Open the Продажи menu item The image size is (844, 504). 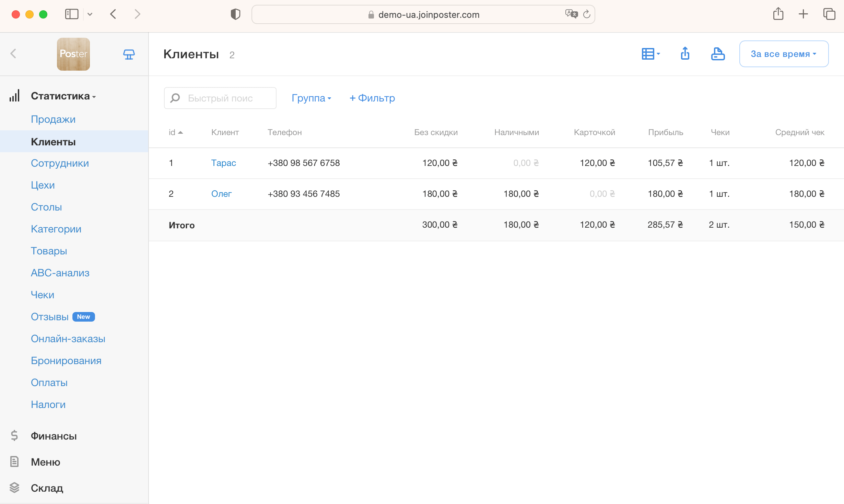coord(53,119)
